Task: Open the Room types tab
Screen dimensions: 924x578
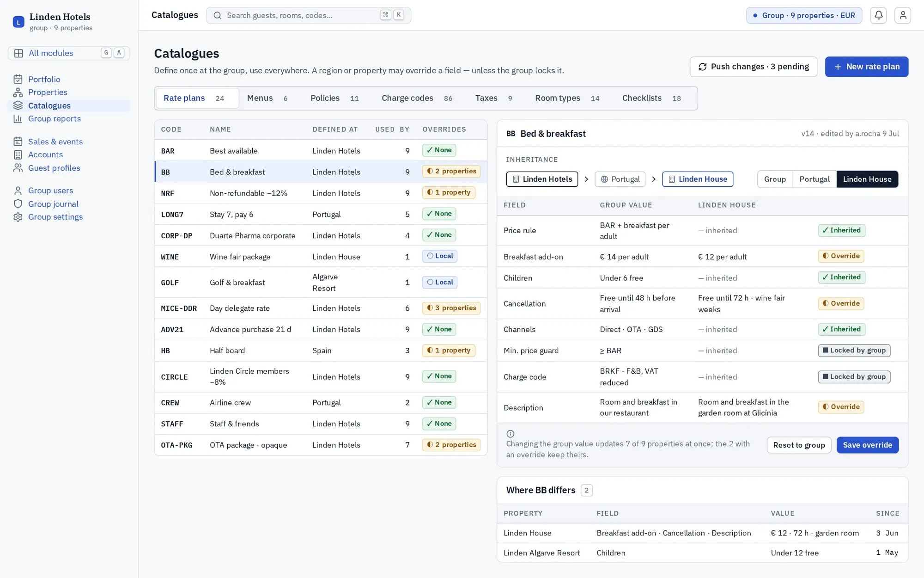Action: pyautogui.click(x=567, y=98)
